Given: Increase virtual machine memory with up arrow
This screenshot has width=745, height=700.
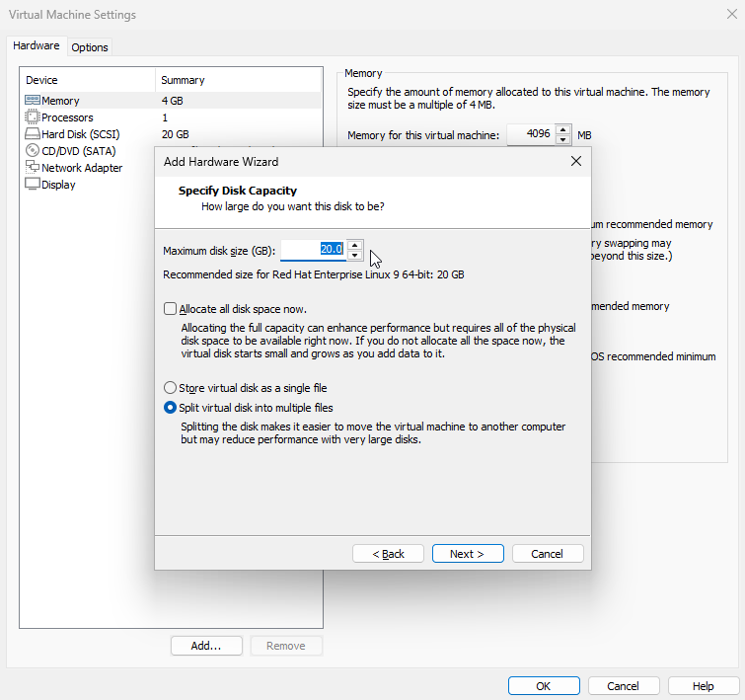Looking at the screenshot, I should [562, 129].
